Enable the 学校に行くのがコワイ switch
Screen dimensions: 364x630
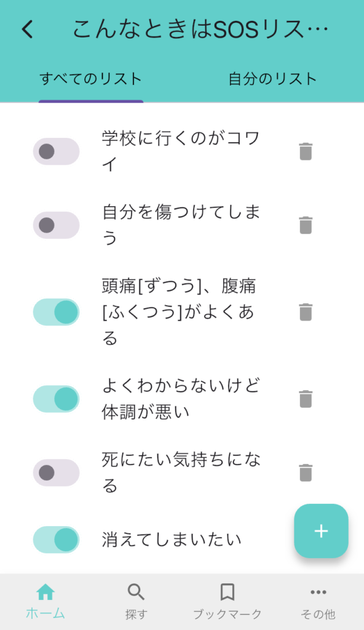tap(56, 151)
